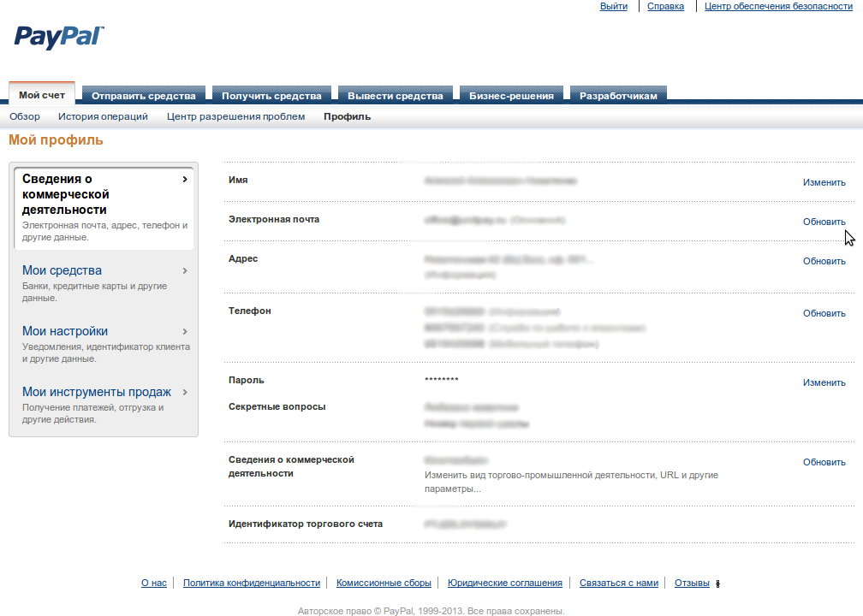The image size is (863, 616).
Task: Open Мои инструменты продаж section
Action: coord(96,392)
